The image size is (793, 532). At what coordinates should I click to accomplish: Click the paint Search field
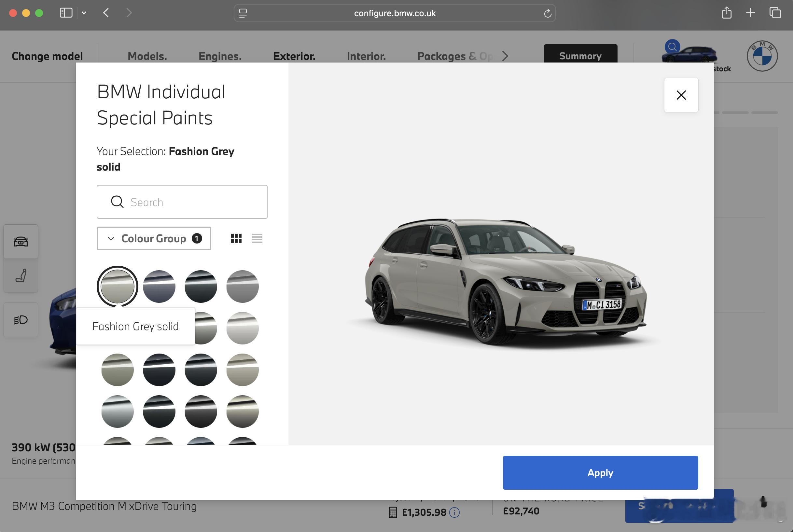(182, 202)
